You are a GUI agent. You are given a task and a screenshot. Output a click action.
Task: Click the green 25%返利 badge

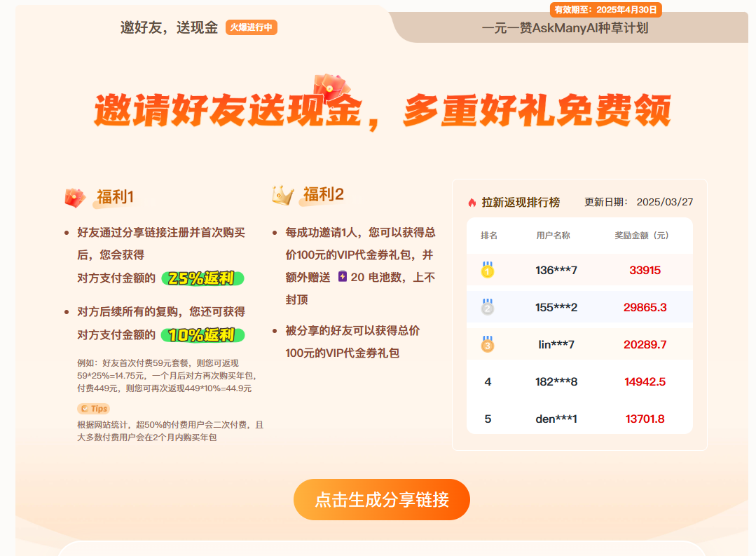(202, 278)
